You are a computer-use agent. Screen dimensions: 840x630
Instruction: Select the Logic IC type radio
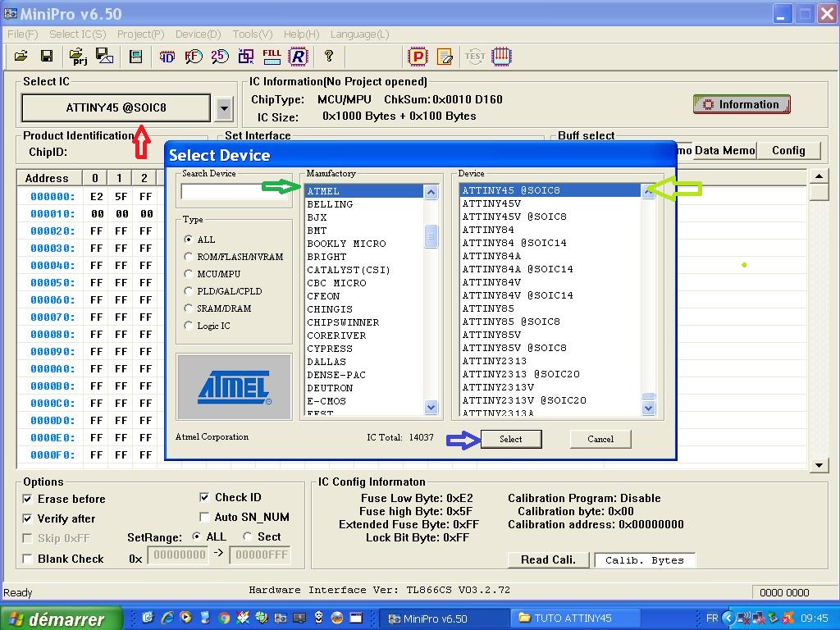click(188, 325)
